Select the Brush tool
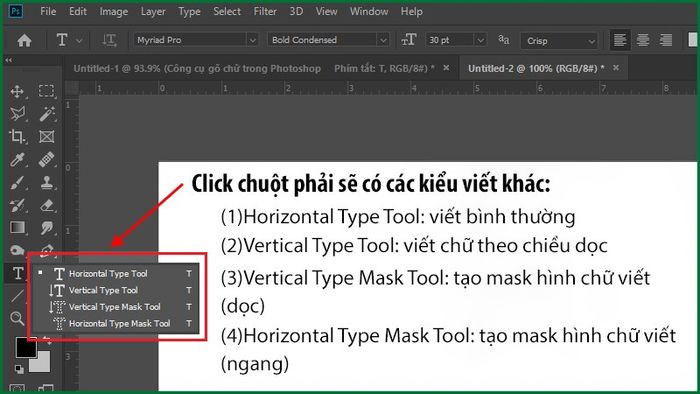This screenshot has height=394, width=700. click(x=17, y=182)
